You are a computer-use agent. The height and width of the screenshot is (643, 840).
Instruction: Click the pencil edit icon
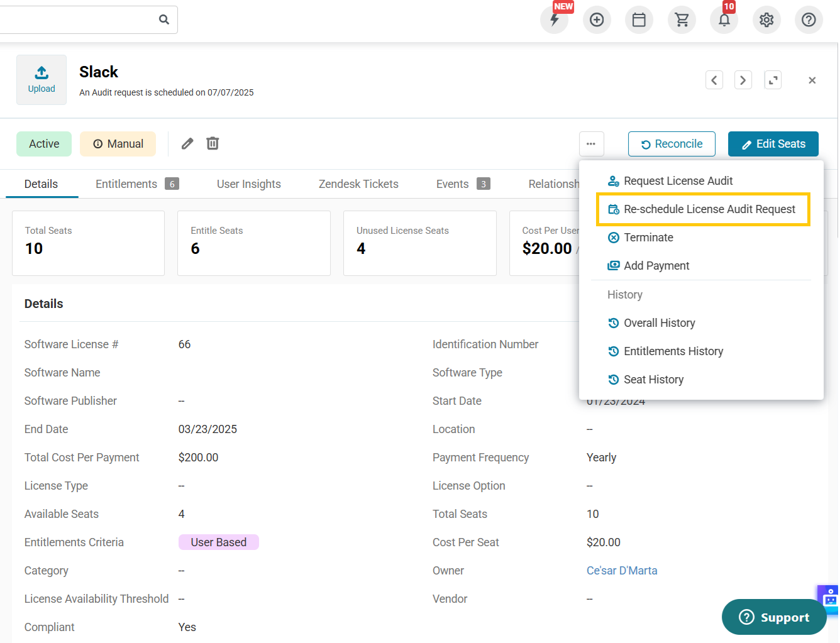pyautogui.click(x=187, y=144)
